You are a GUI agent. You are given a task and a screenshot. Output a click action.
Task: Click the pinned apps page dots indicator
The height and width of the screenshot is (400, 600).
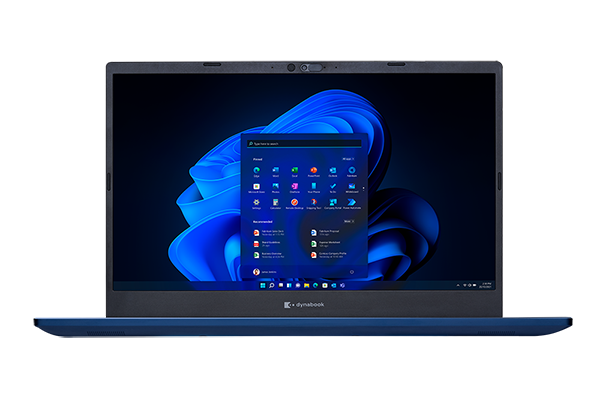click(364, 188)
